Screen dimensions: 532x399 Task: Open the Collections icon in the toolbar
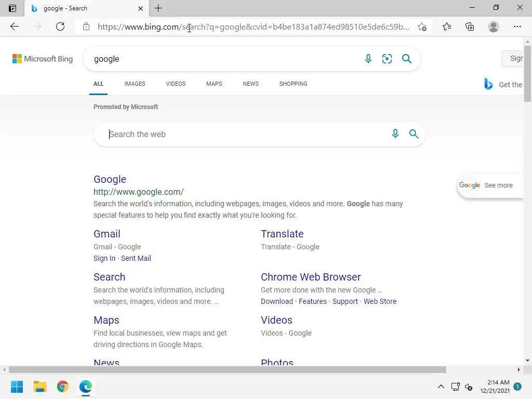coord(470,26)
